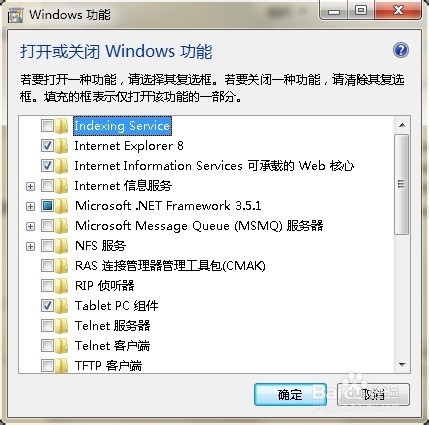429x425 pixels.
Task: Click folder icon beside TFTP 客户端
Action: (x=62, y=365)
